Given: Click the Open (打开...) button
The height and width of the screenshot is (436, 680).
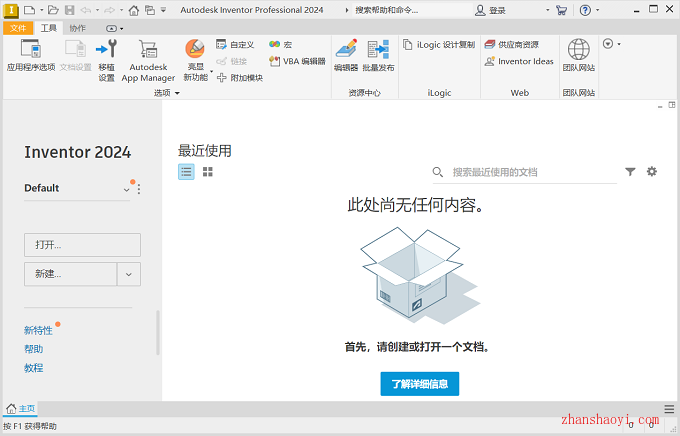Looking at the screenshot, I should tap(82, 245).
